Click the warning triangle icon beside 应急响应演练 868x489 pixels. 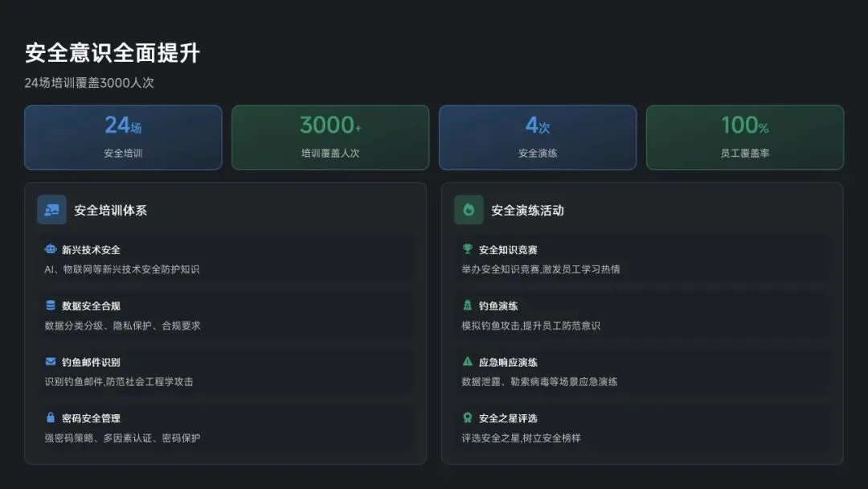pyautogui.click(x=467, y=362)
